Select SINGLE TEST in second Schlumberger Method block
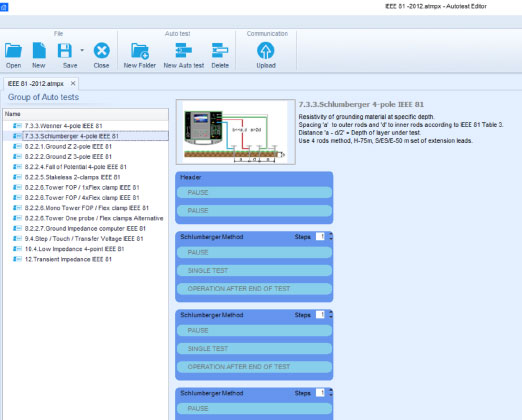The height and width of the screenshot is (420, 522). point(254,349)
